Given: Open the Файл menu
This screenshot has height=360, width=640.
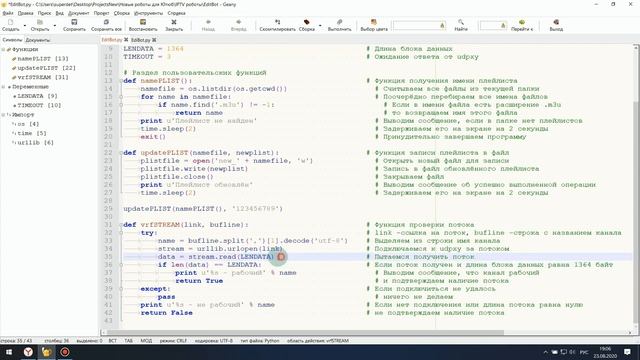Looking at the screenshot, I should click(8, 13).
